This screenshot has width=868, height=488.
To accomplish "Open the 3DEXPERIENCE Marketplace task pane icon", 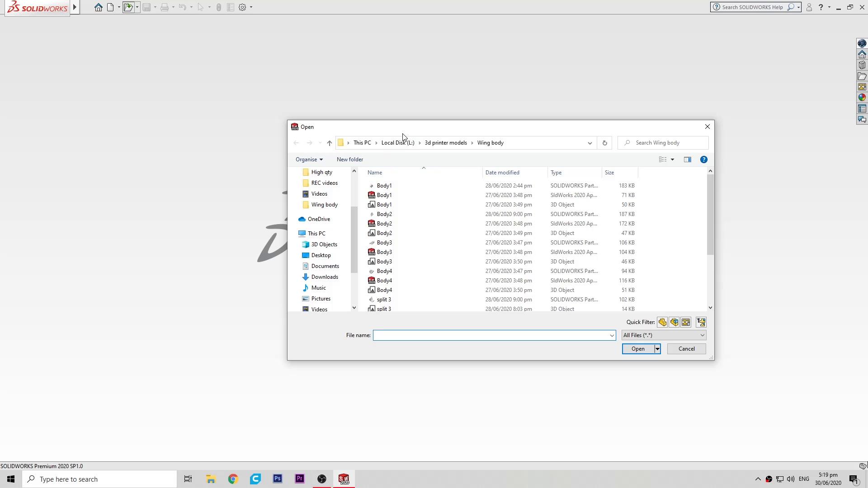I will coord(862,43).
